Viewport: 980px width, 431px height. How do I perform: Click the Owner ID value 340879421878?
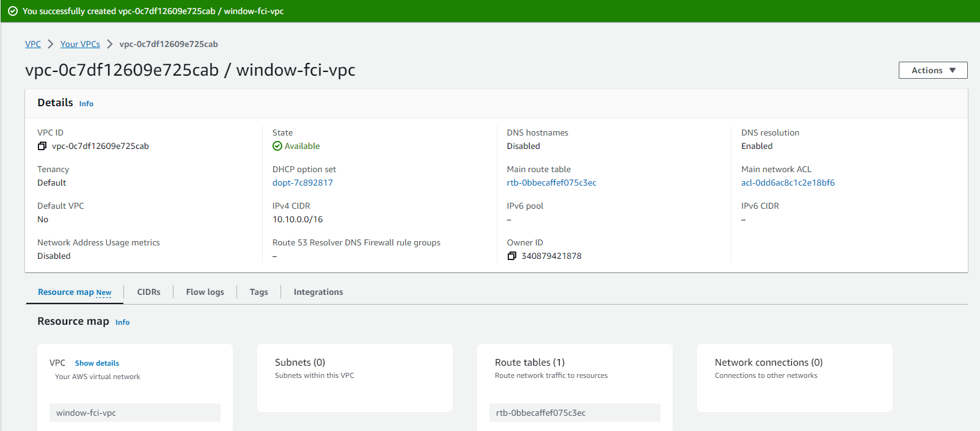(552, 256)
